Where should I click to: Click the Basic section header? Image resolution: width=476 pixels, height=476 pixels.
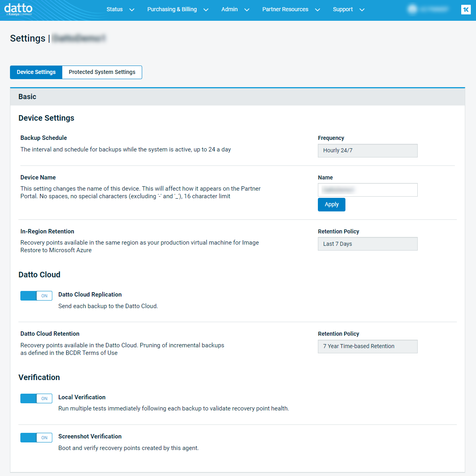click(x=237, y=97)
